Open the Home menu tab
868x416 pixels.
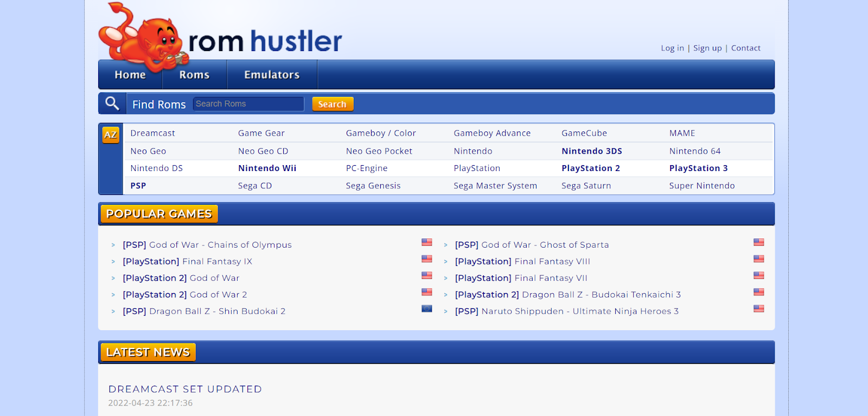click(x=130, y=75)
